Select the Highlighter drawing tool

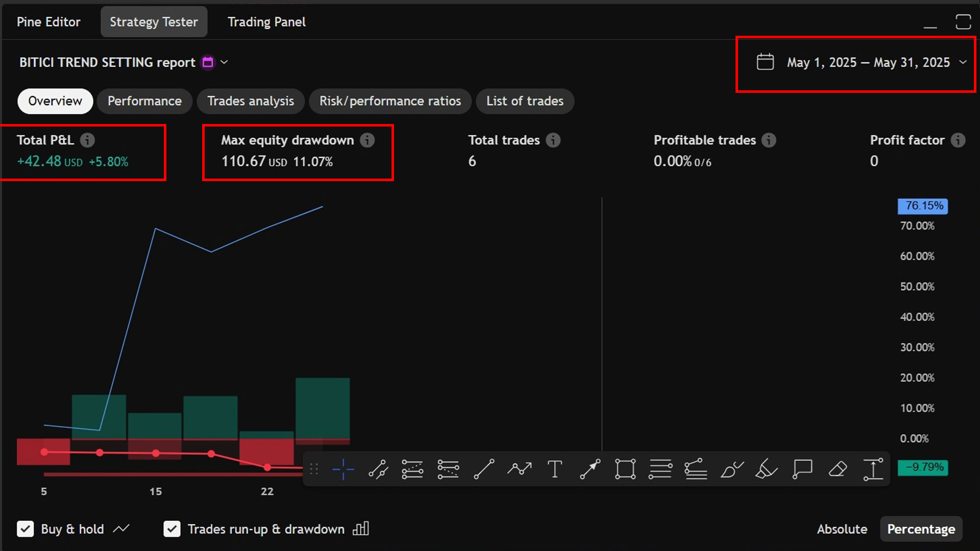[767, 469]
